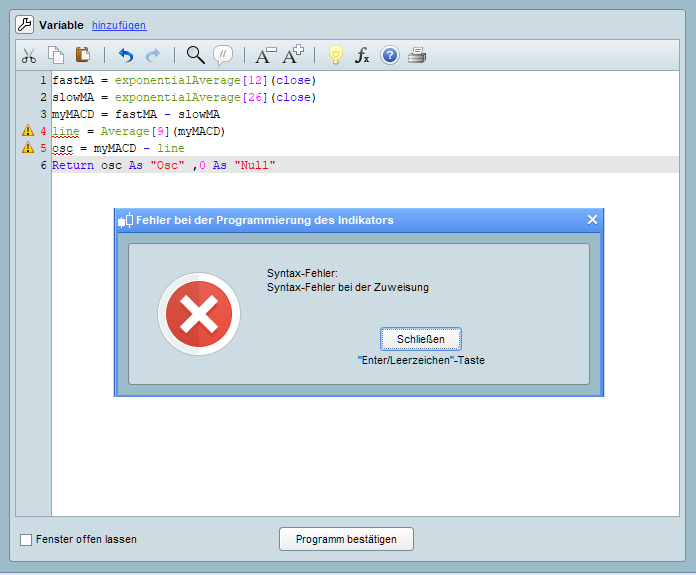The height and width of the screenshot is (575, 696).
Task: Click underlined word 'line' on line 4
Action: pyautogui.click(x=66, y=131)
